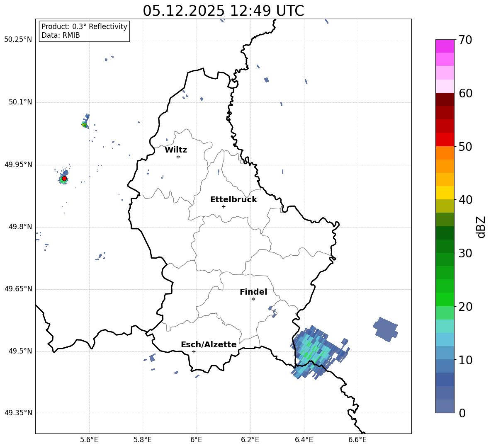Click the 6°E longitude label
The image size is (491, 448).
coord(196,440)
